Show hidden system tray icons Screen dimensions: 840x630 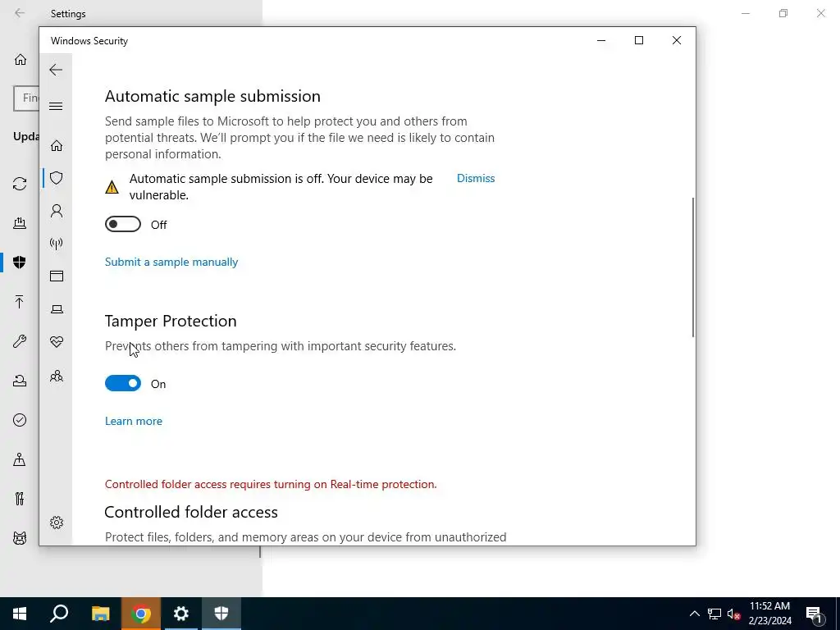[x=694, y=614]
